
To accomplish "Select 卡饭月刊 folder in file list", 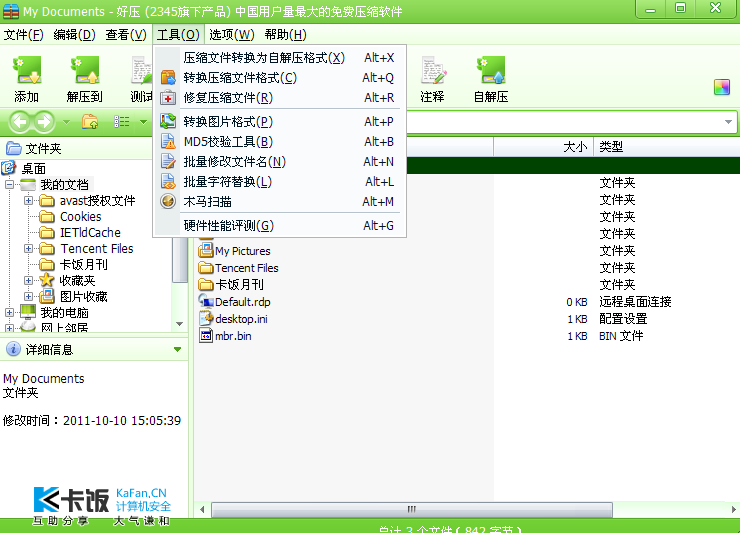I will tap(239, 285).
